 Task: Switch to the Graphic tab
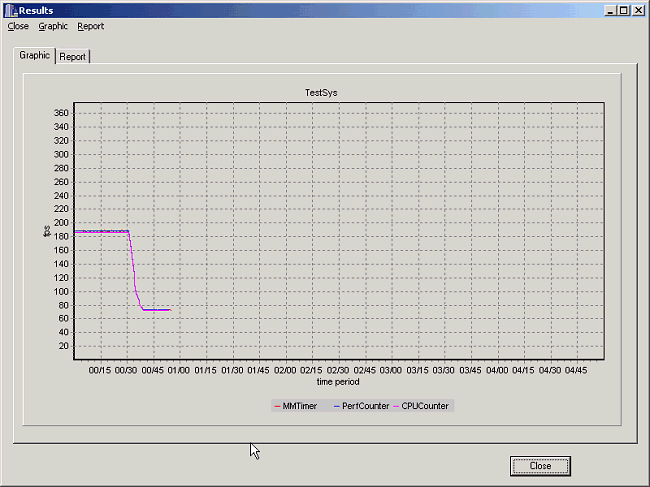pyautogui.click(x=34, y=55)
